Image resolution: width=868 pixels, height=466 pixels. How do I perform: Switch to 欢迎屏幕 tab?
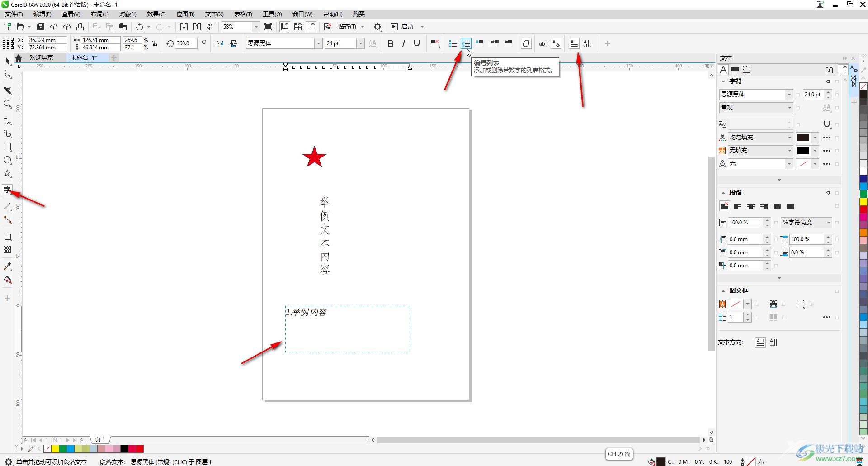coord(42,57)
